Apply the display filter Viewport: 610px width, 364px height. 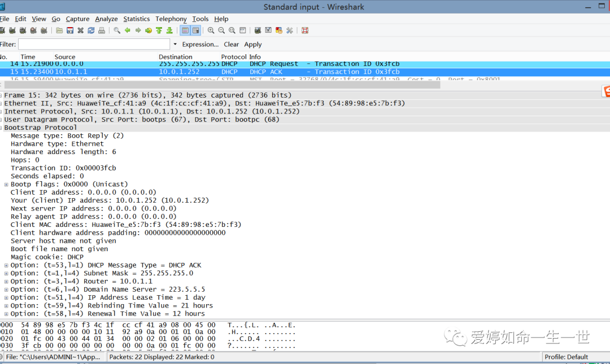253,45
